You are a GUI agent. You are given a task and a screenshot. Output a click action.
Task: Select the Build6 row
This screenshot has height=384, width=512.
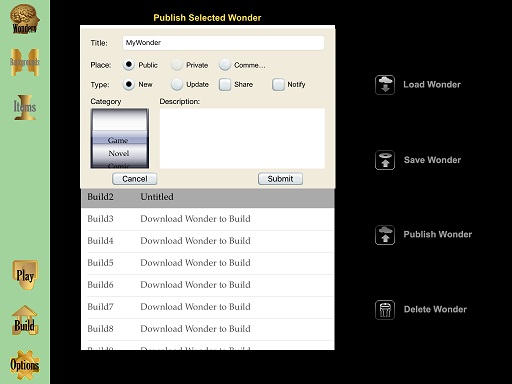pyautogui.click(x=208, y=285)
